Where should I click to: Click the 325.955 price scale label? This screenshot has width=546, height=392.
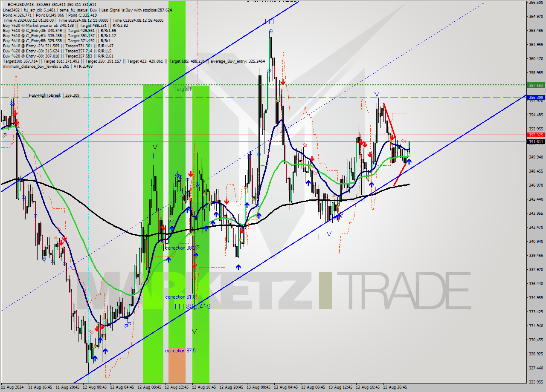[536, 382]
